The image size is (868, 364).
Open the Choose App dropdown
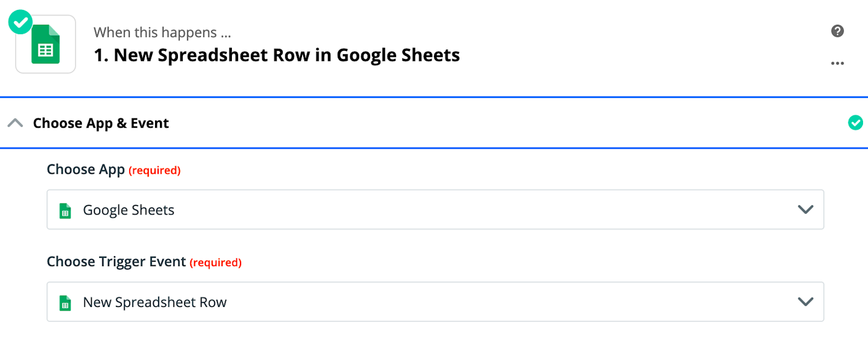pos(434,210)
